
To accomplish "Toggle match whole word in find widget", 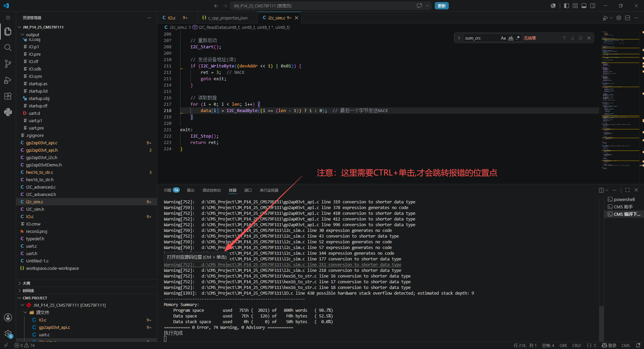I will (511, 38).
